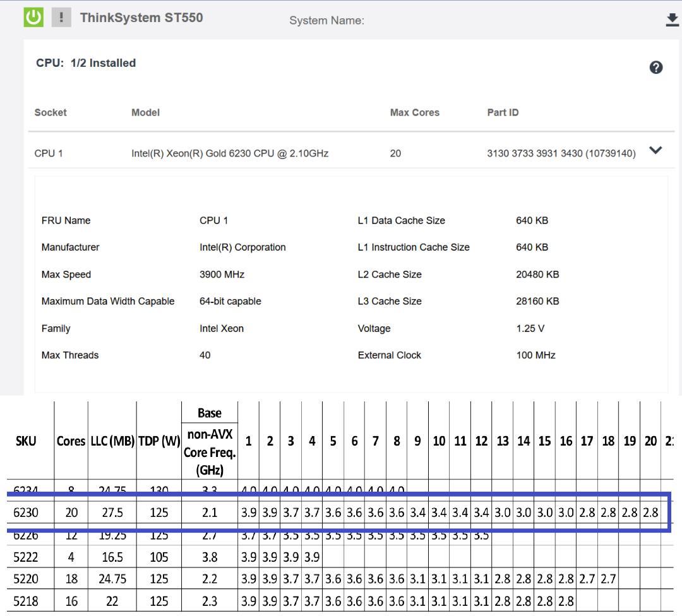Screen dimensions: 682x616
Task: Click the System Name label
Action: pos(326,21)
